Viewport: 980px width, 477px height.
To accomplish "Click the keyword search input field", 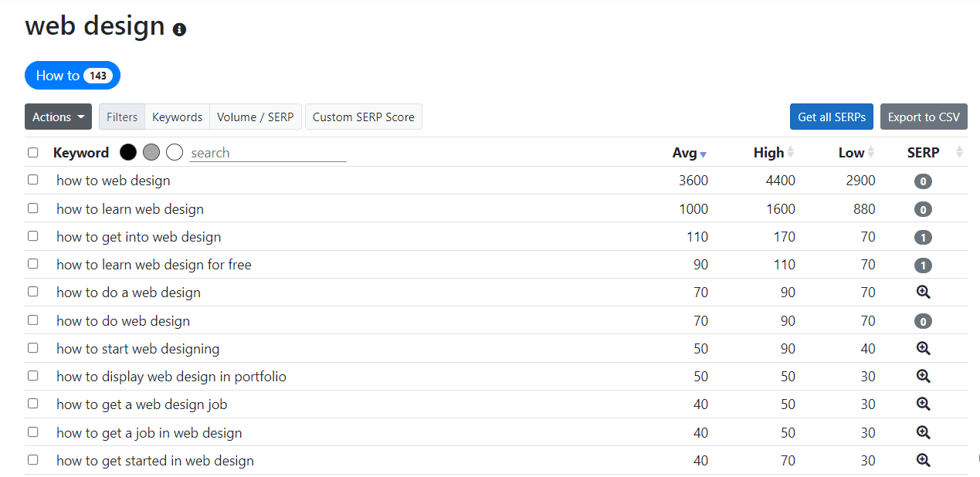I will click(x=268, y=153).
